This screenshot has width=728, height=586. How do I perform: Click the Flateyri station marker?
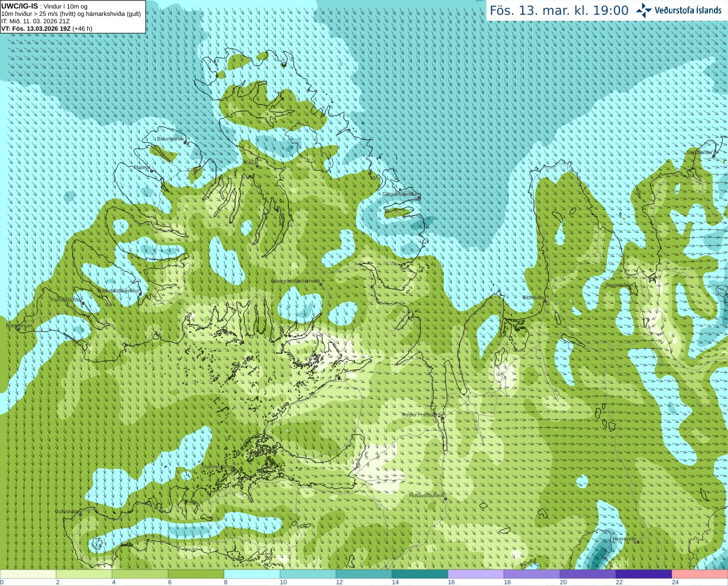pyautogui.click(x=152, y=171)
